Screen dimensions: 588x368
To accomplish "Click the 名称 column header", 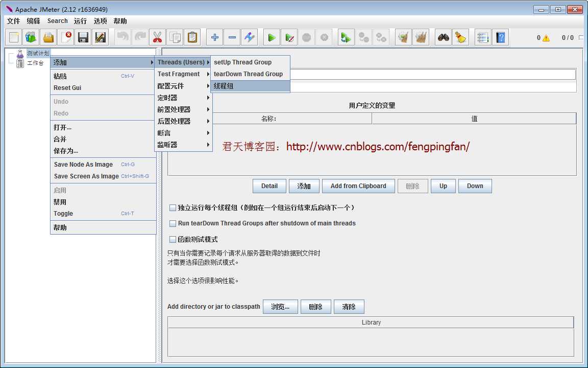I will click(x=269, y=119).
